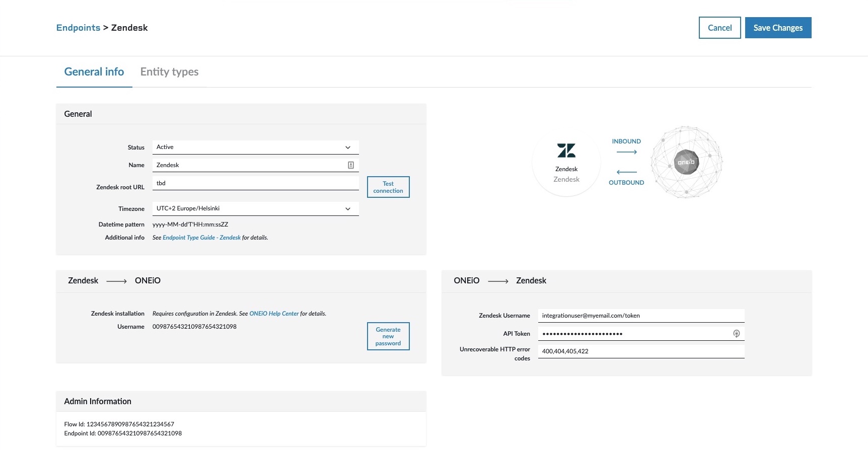Click the INBOUND arrow icon
Screen dimensions: 868x450
click(x=627, y=152)
